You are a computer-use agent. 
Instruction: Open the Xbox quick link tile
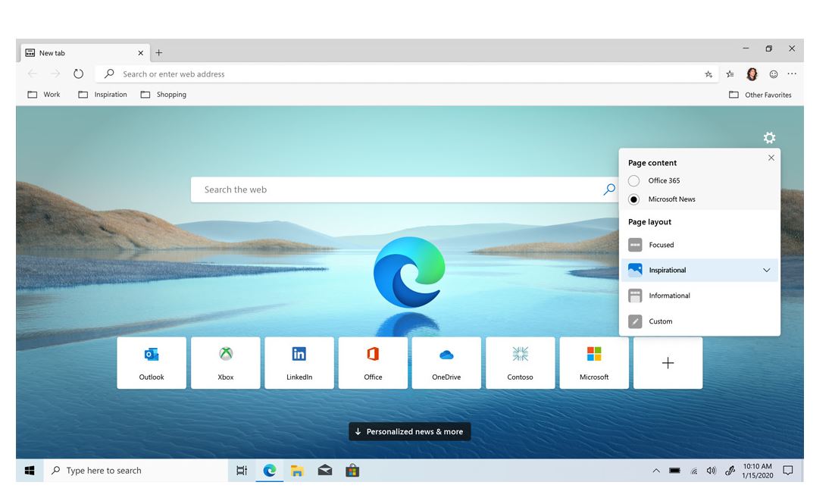226,363
